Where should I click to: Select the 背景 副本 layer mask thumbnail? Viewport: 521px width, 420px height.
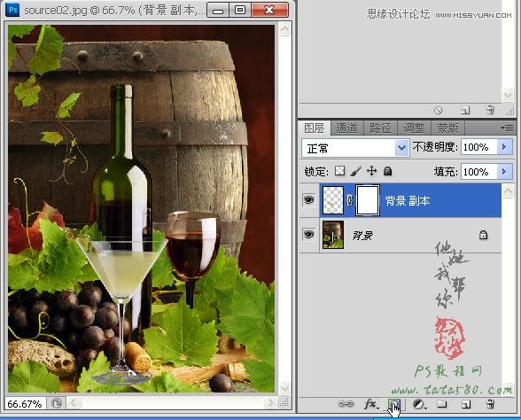tap(368, 200)
